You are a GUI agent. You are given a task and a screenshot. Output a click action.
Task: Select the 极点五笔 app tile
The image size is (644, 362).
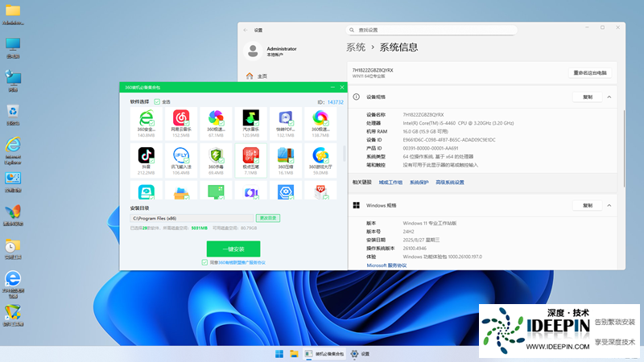250,160
